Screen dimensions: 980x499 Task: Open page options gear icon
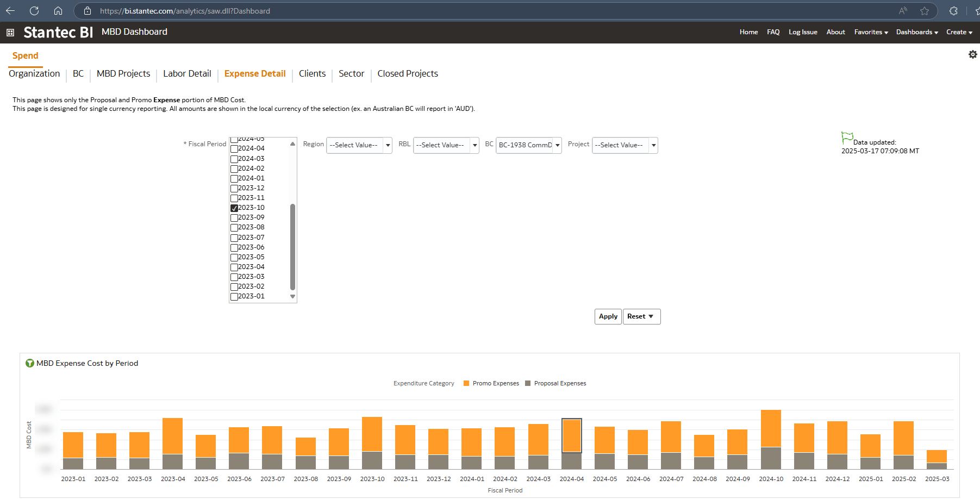coord(973,54)
